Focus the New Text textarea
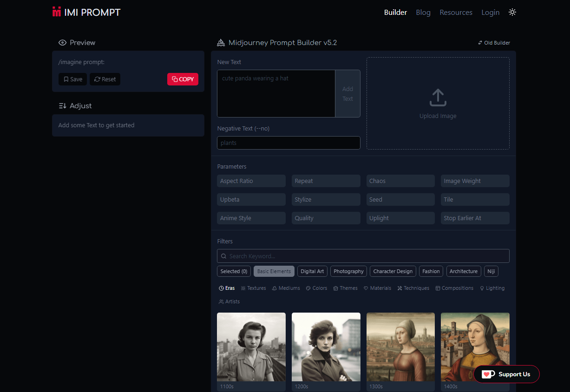The height and width of the screenshot is (392, 570). point(276,94)
